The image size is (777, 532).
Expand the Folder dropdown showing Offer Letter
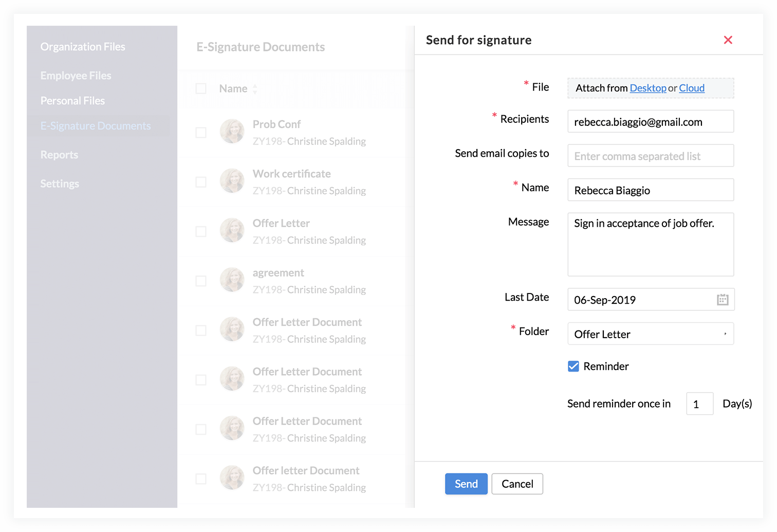pyautogui.click(x=650, y=334)
